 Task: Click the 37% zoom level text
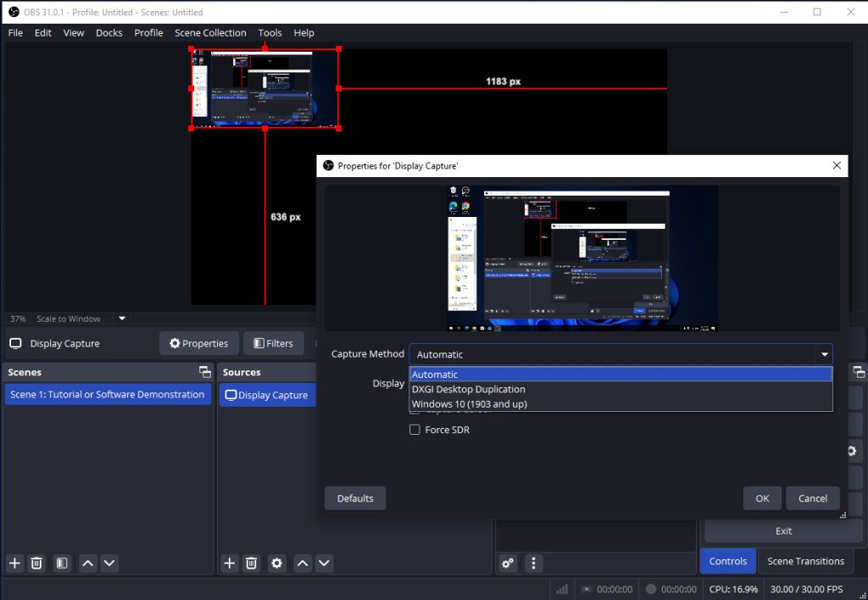18,319
